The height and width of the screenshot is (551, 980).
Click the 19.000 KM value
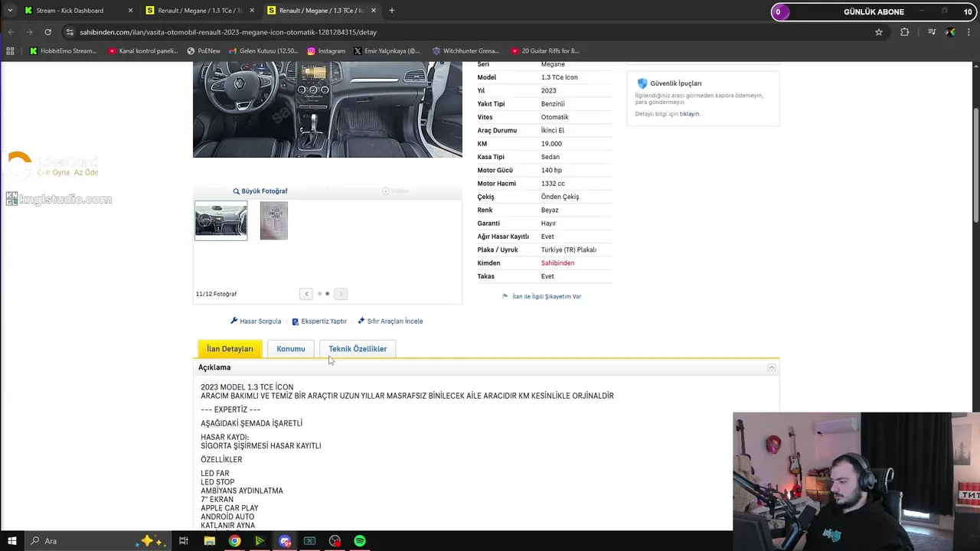tap(551, 144)
